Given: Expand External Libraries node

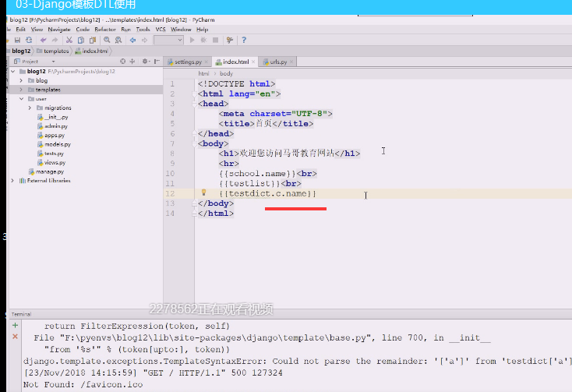Looking at the screenshot, I should tap(12, 181).
